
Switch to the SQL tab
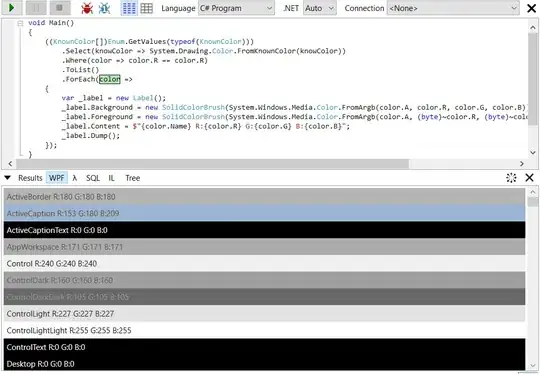[x=93, y=178]
